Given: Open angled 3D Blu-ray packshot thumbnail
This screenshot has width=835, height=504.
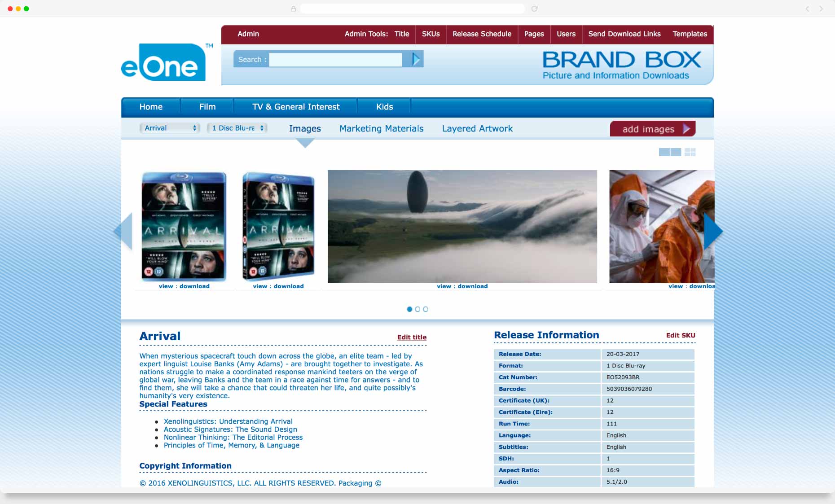Looking at the screenshot, I should tap(278, 227).
